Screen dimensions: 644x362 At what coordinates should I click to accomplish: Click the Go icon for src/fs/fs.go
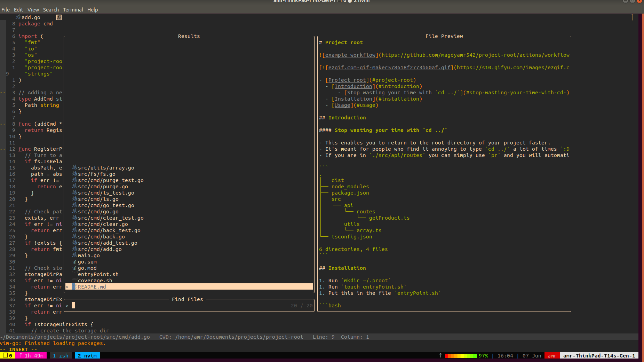click(x=74, y=174)
